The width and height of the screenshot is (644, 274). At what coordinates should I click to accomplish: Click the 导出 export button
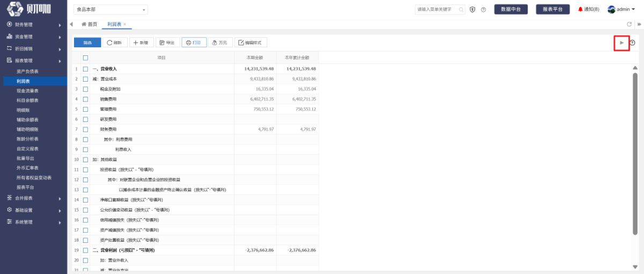(x=167, y=42)
